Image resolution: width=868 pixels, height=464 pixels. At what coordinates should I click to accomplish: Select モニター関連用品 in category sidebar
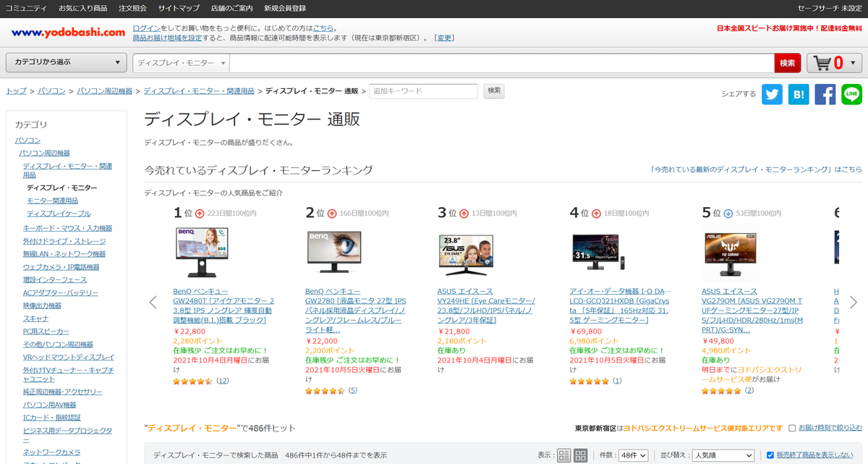(52, 201)
